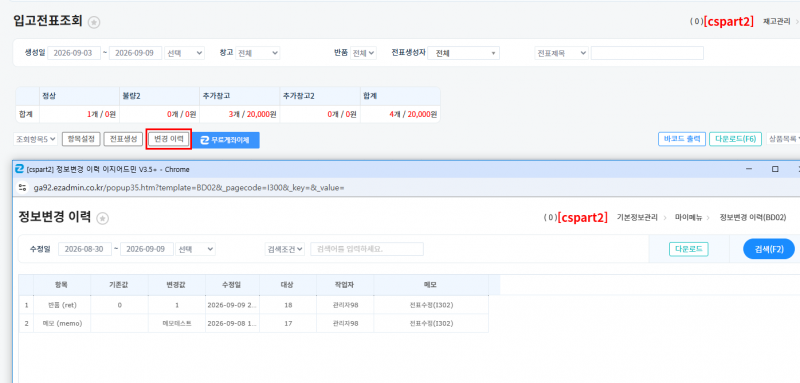Click the 수정일 column header
The width and height of the screenshot is (800, 383).
tap(233, 285)
